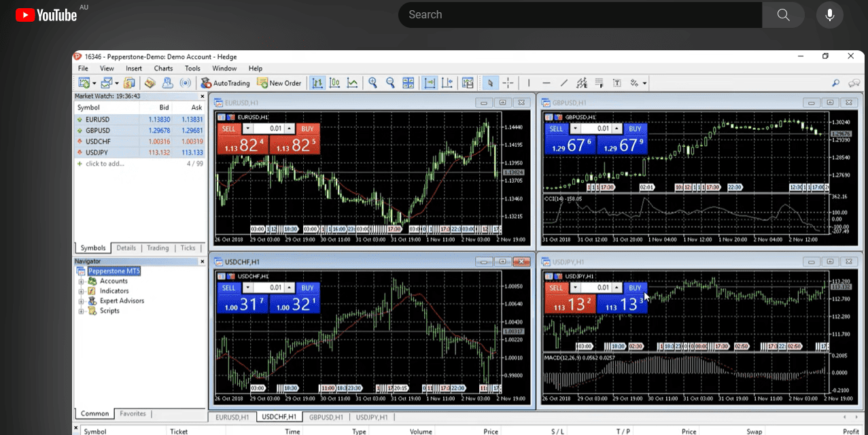Click the YouTube search field
Image resolution: width=868 pixels, height=435 pixels.
[x=580, y=15]
